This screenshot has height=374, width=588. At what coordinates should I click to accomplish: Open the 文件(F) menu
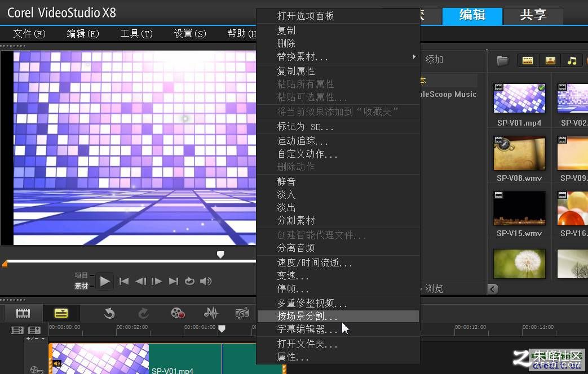(29, 34)
